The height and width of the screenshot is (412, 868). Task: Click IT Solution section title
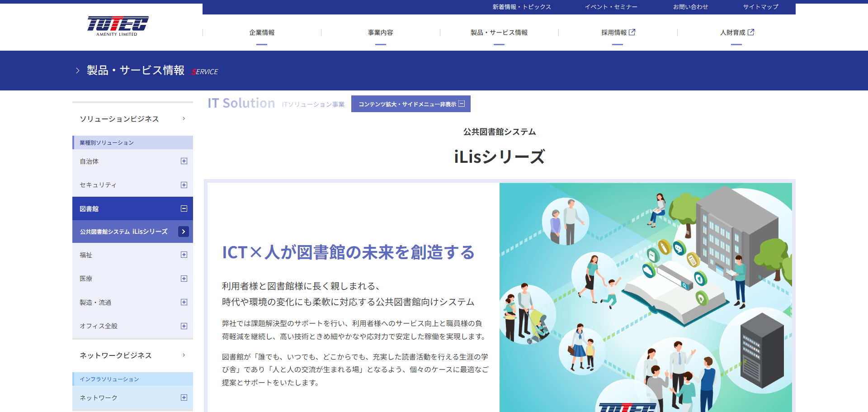point(241,103)
